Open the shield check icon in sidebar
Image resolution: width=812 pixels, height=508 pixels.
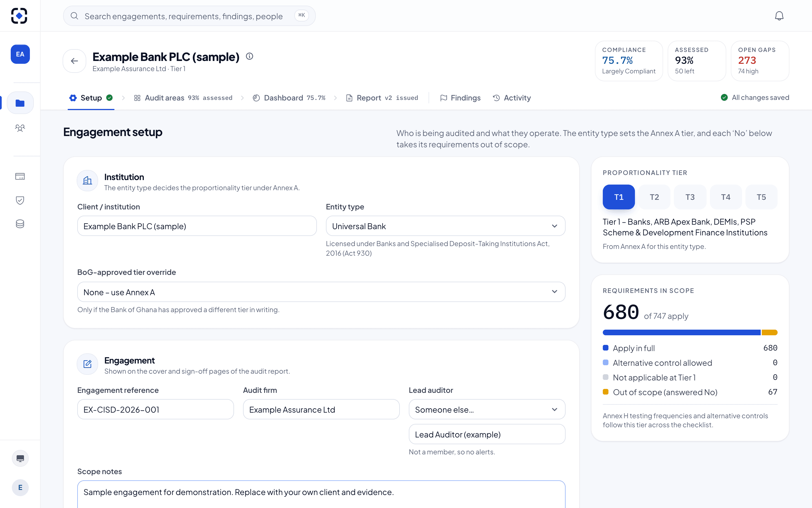20,200
